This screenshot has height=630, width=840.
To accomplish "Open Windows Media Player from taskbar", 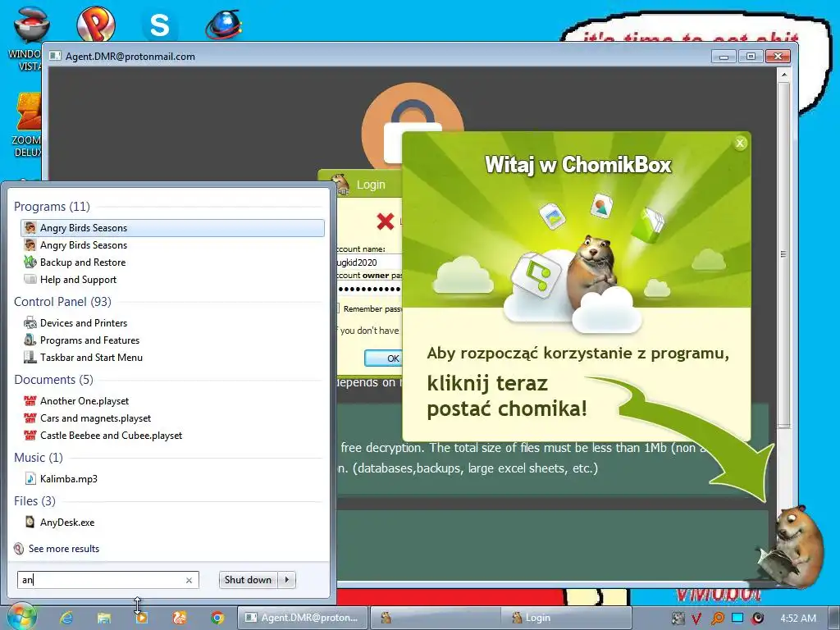I will click(x=141, y=618).
